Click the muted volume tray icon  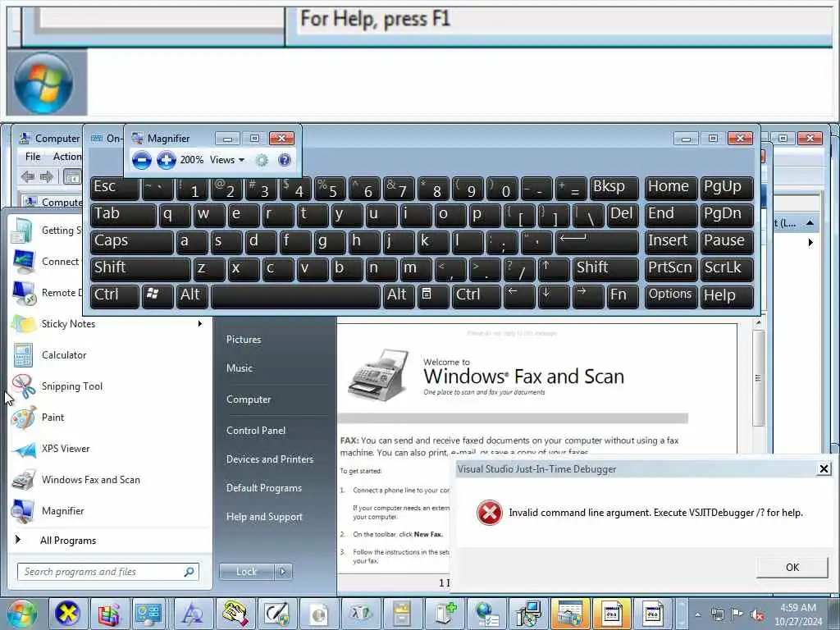coord(757,614)
